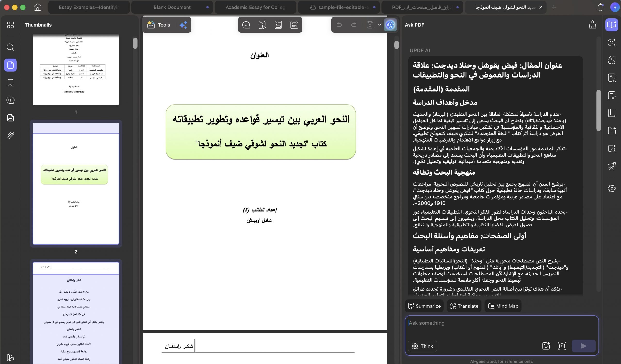
Task: Click the document view scrollbar handle
Action: coord(396,45)
